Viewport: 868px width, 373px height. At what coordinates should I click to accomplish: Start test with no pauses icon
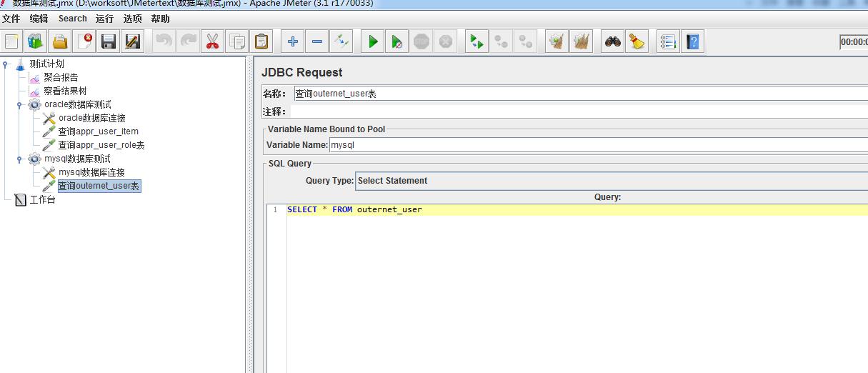click(x=396, y=41)
